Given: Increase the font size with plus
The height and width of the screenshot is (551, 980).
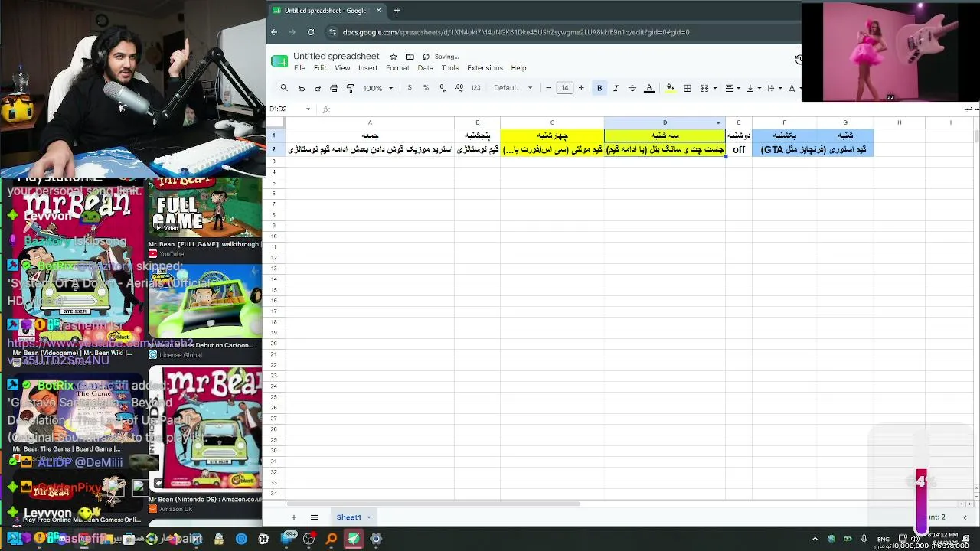Looking at the screenshot, I should pyautogui.click(x=581, y=88).
